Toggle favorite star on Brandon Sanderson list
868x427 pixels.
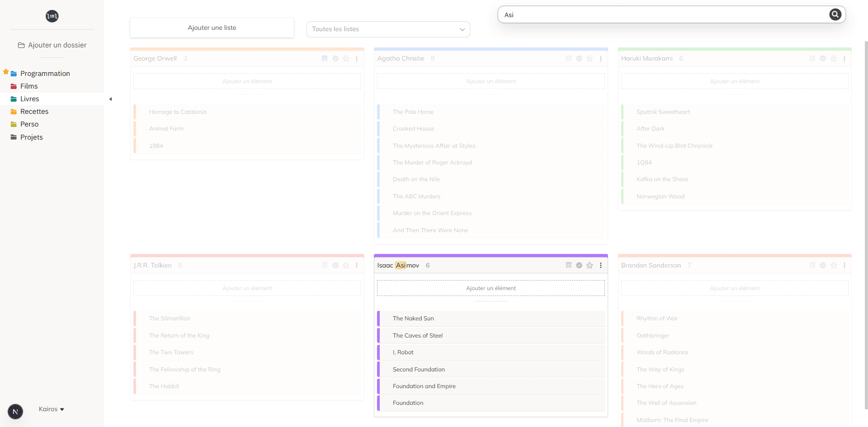pos(834,265)
